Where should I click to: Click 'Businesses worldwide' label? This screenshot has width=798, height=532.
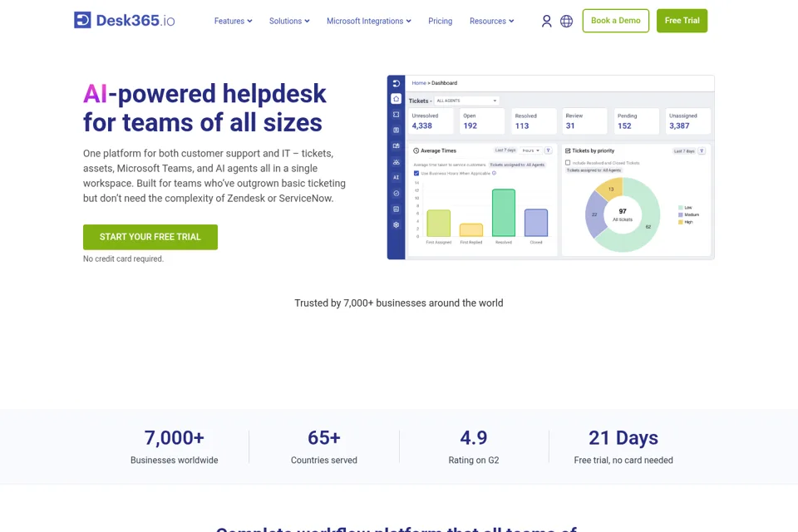174,461
